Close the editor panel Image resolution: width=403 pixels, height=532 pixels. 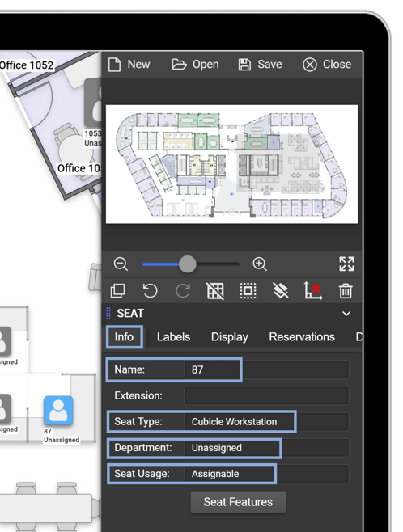[x=327, y=65]
